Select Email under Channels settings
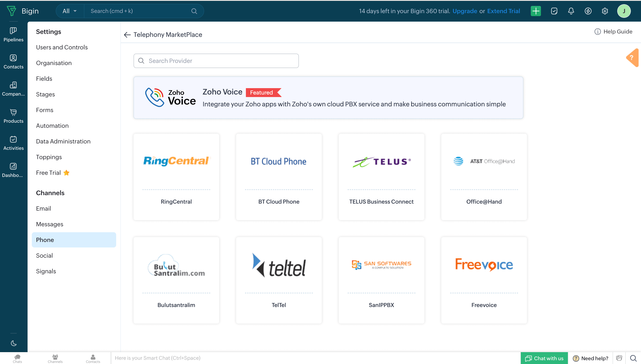 pyautogui.click(x=43, y=208)
